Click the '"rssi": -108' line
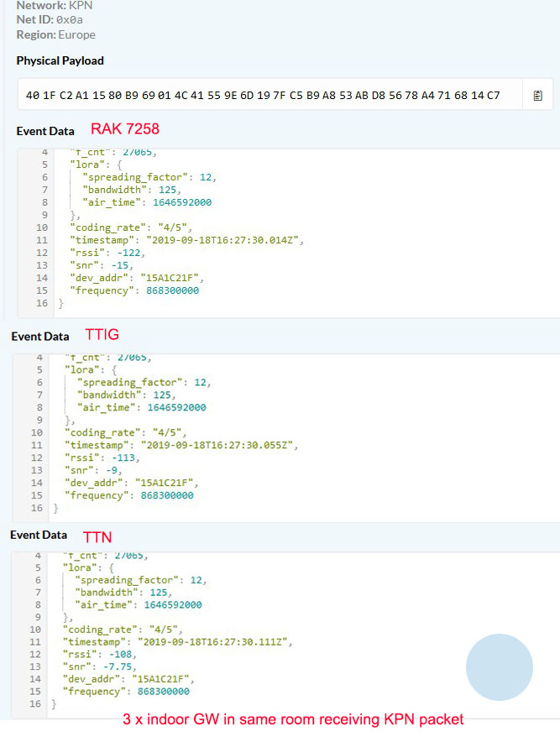Viewport: 560px width, 737px height. pos(100,654)
